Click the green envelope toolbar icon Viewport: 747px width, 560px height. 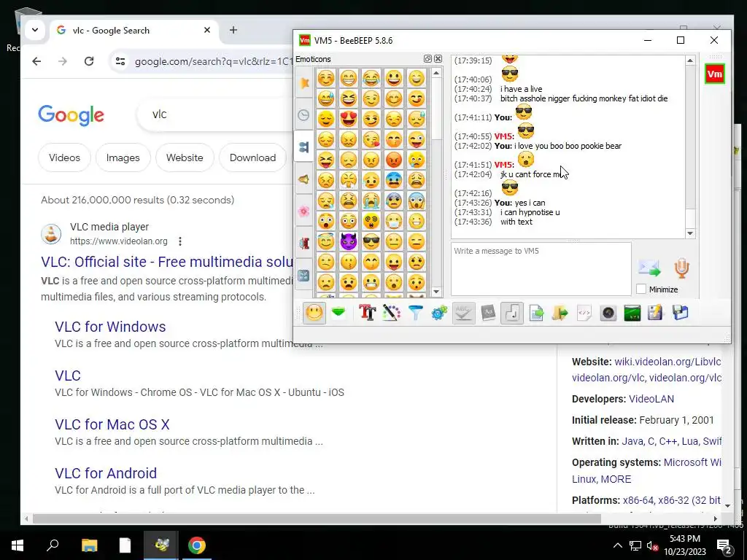[338, 313]
